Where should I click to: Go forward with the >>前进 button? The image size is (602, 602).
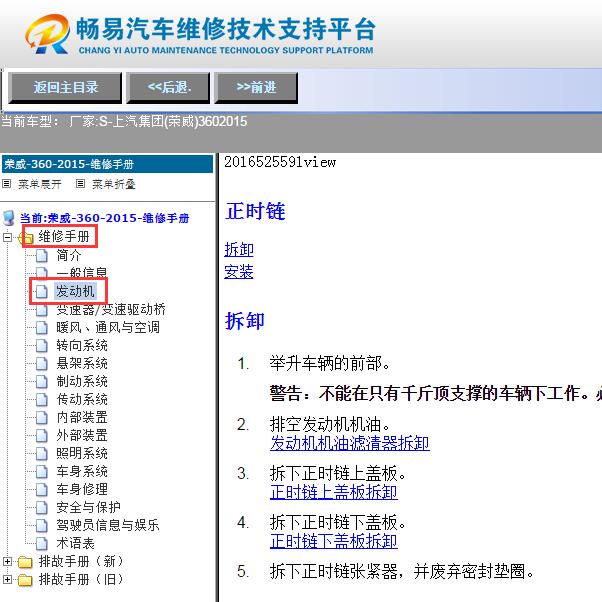pyautogui.click(x=256, y=88)
